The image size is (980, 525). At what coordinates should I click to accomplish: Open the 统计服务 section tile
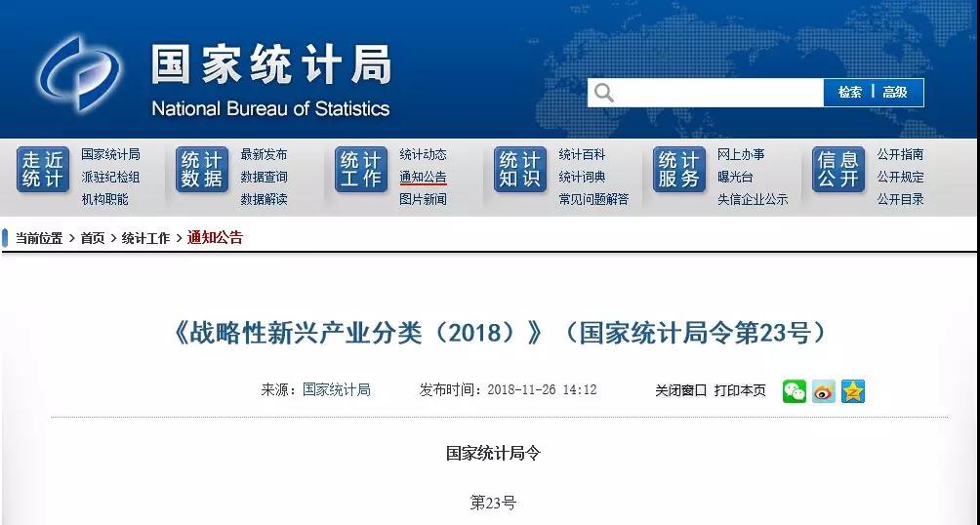point(678,170)
